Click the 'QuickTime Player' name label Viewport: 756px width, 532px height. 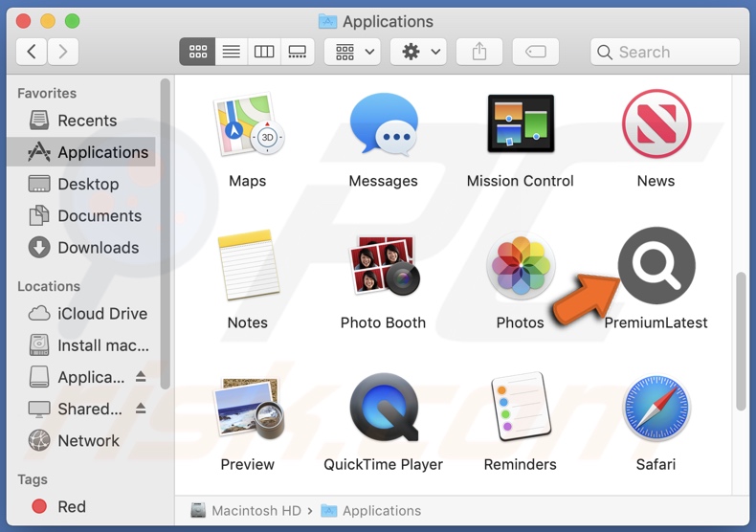coord(384,464)
